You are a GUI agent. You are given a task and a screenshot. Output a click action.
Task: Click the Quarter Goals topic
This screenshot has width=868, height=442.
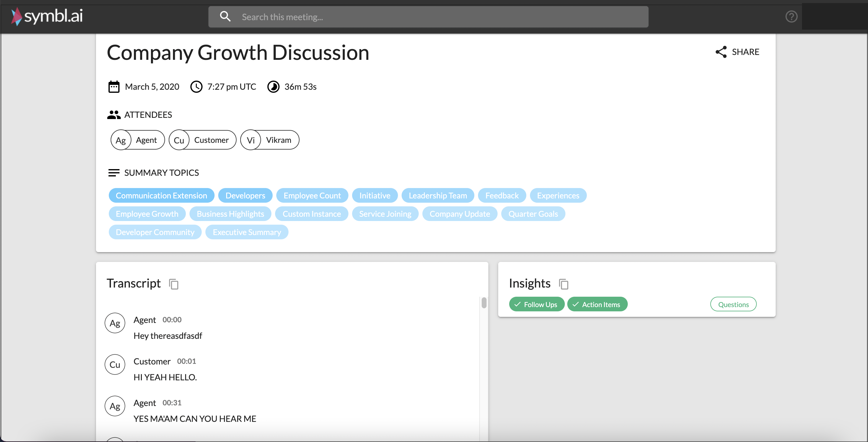[533, 214]
